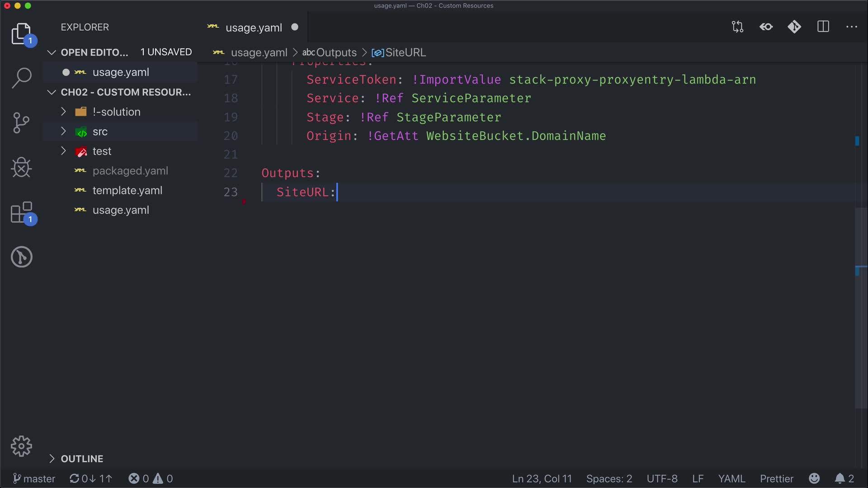The image size is (868, 488).
Task: Select the usage.yaml editor tab
Action: tap(253, 28)
